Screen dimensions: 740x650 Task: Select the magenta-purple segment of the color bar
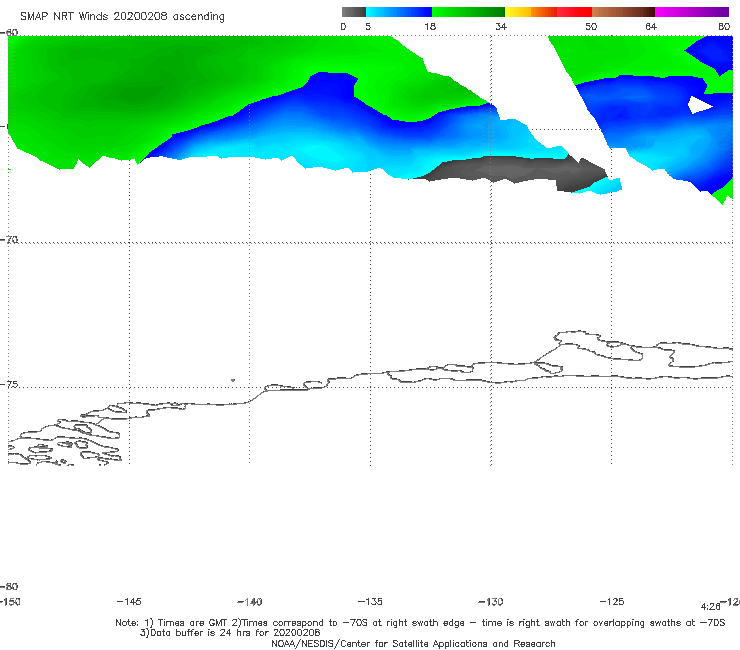(692, 12)
